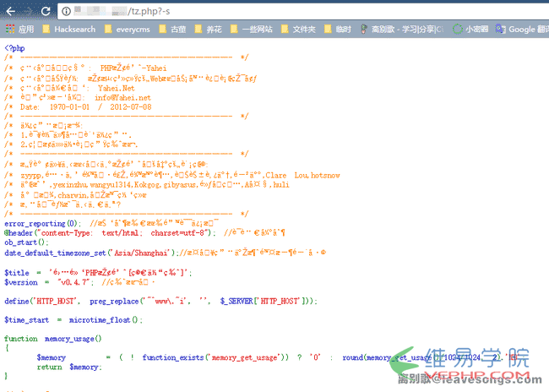Screen dimensions: 549x392
Task: Click the 临时 folder icon
Action: coord(328,29)
